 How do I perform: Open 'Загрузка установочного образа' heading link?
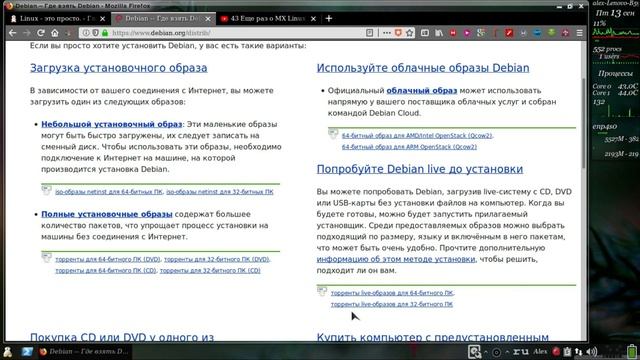pos(119,68)
